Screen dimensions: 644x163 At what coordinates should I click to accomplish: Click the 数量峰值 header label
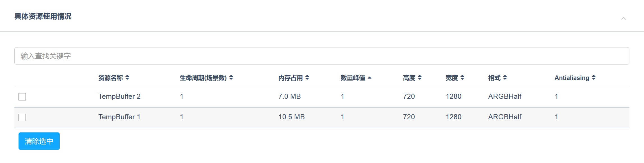click(x=354, y=78)
